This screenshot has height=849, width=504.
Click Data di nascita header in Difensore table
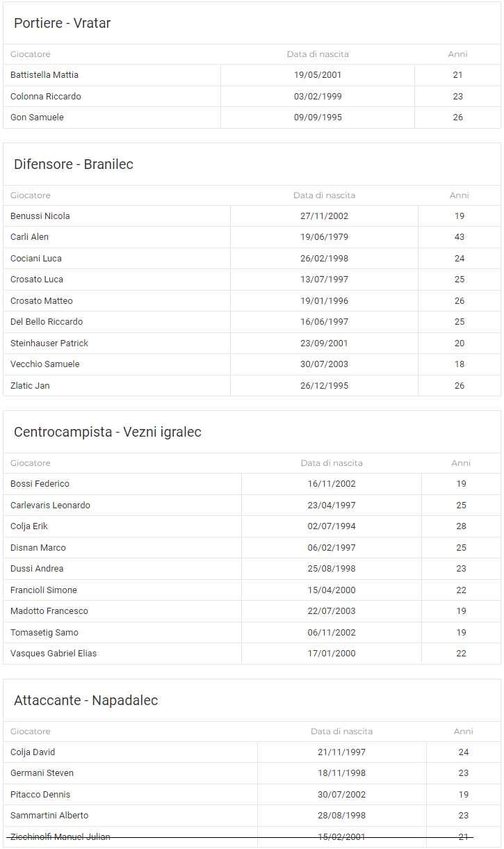(324, 195)
